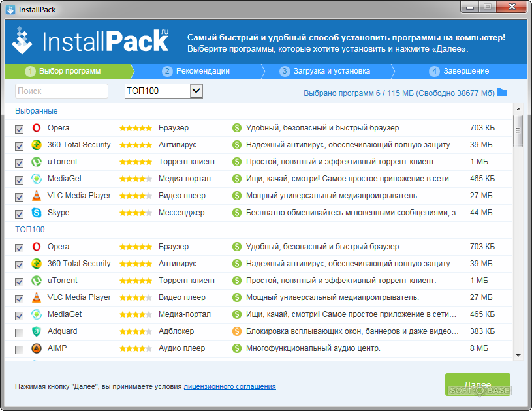Click the 383 КБ size value
The image size is (532, 411).
point(482,331)
